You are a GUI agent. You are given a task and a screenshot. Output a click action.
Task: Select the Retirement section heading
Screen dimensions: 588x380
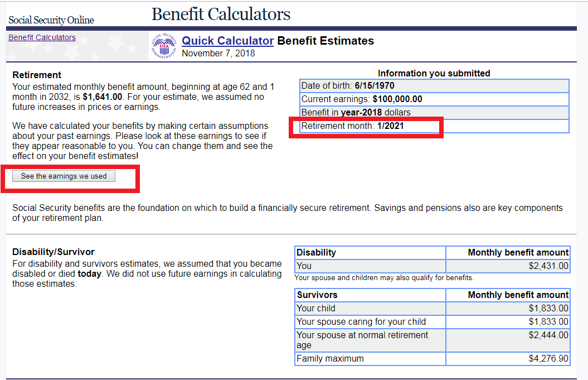click(x=37, y=75)
